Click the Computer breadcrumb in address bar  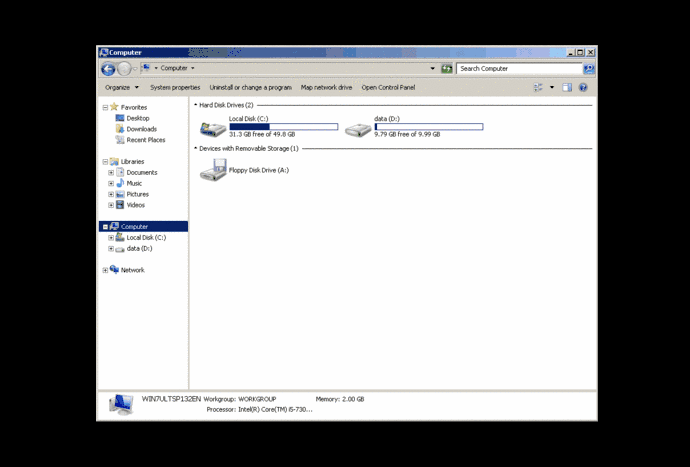click(174, 68)
